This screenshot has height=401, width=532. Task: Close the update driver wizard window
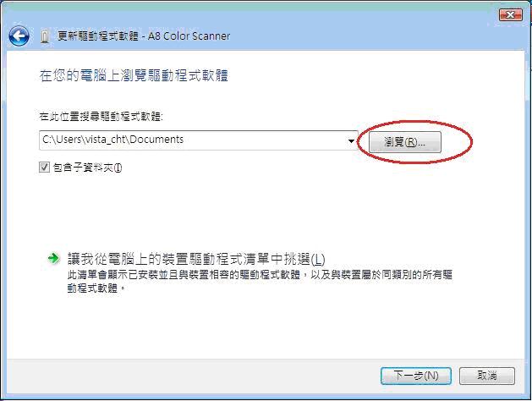(x=510, y=14)
